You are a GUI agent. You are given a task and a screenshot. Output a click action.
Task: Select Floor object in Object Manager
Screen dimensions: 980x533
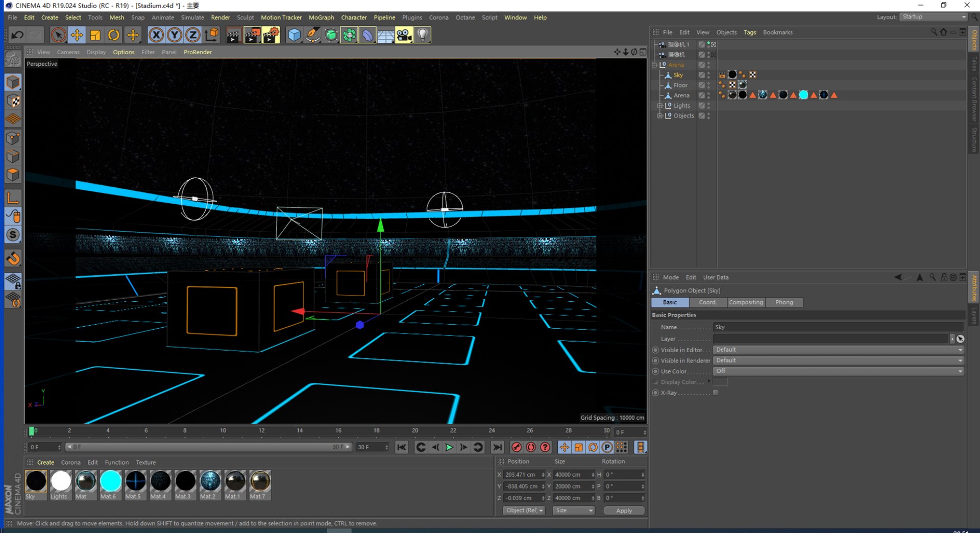pos(680,85)
